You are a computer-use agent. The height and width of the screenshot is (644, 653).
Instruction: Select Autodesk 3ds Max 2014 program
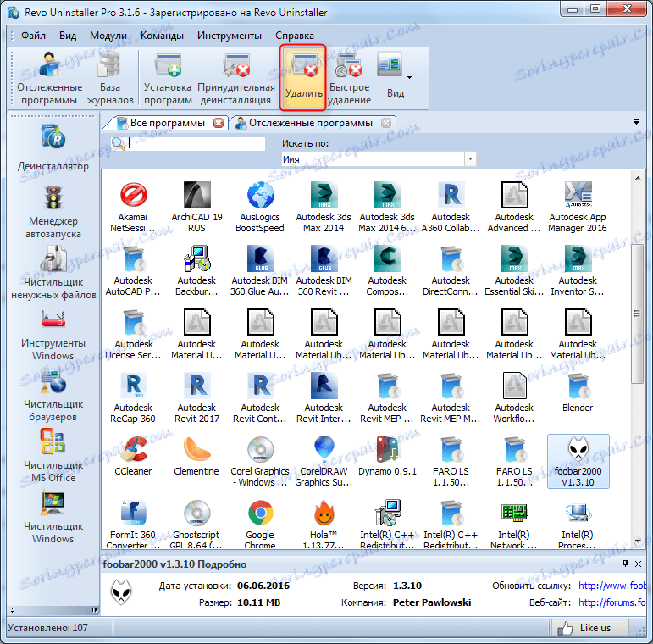click(x=324, y=207)
